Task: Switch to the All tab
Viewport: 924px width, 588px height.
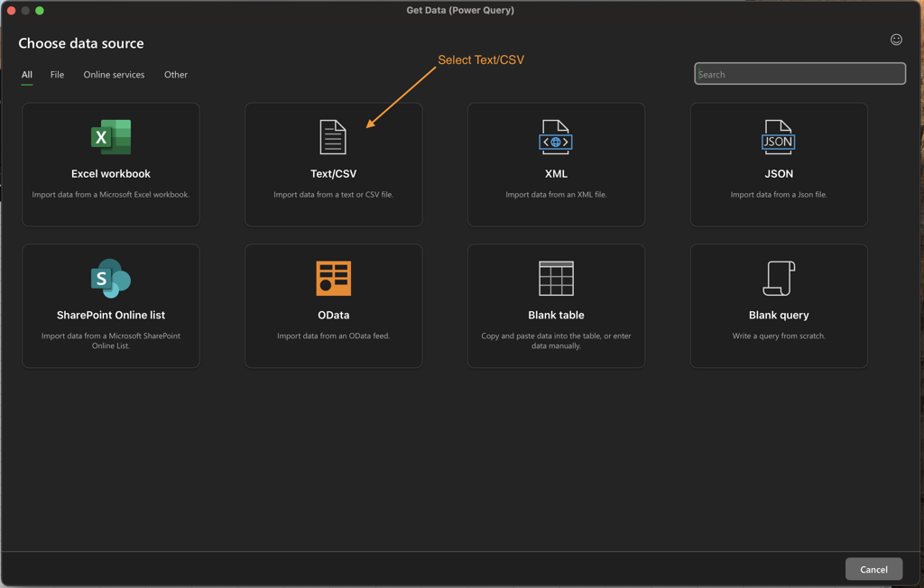Action: [27, 75]
